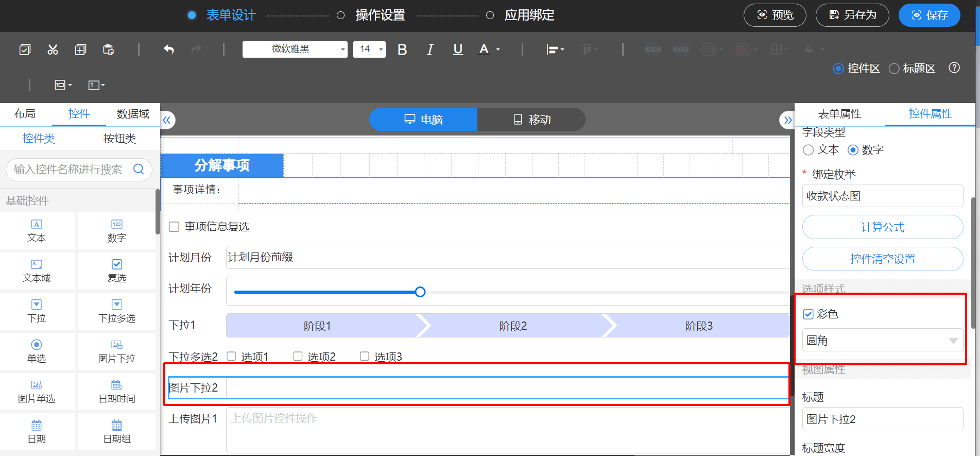Open the font size 14 dropdown
Screen dimensions: 980x456
(x=369, y=49)
